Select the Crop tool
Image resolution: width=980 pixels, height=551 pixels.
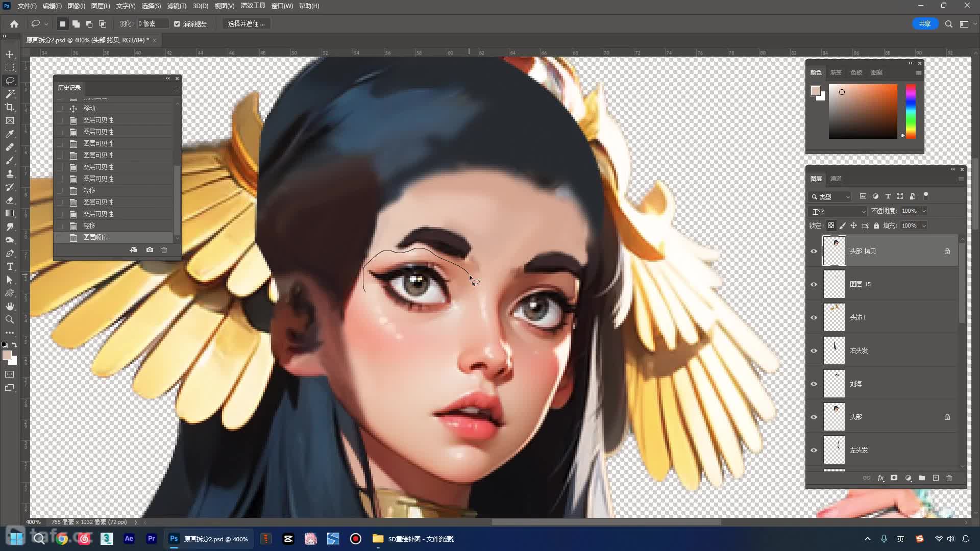coord(10,107)
